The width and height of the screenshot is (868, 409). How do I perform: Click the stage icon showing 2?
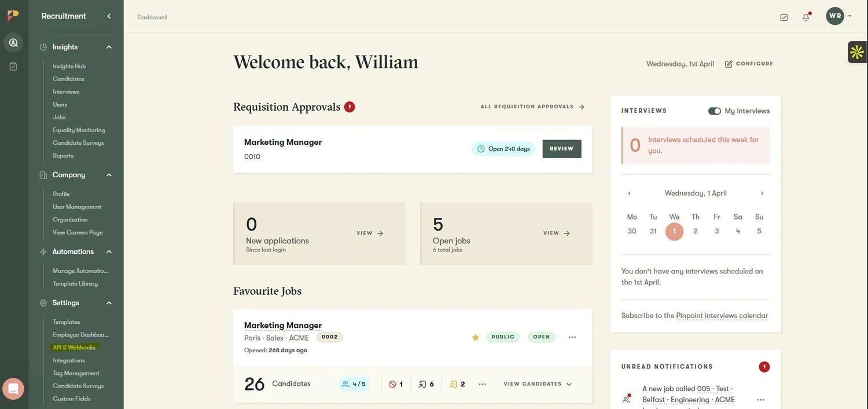pos(454,384)
